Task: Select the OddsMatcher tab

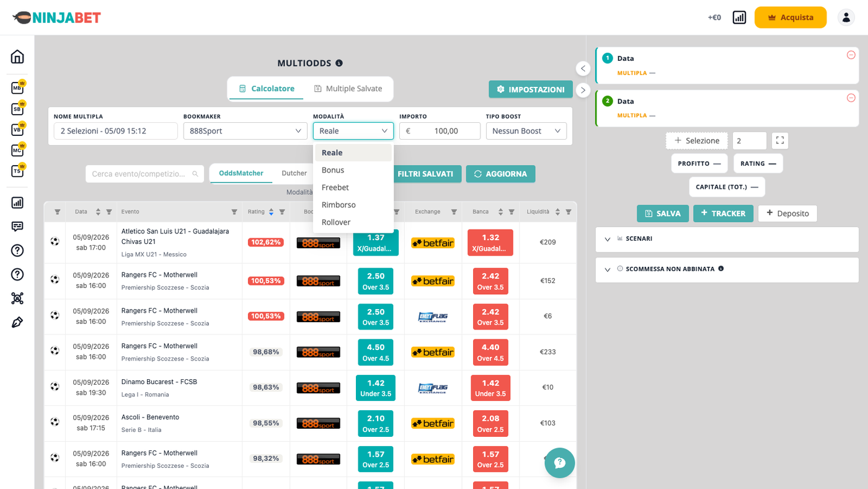Action: (241, 173)
